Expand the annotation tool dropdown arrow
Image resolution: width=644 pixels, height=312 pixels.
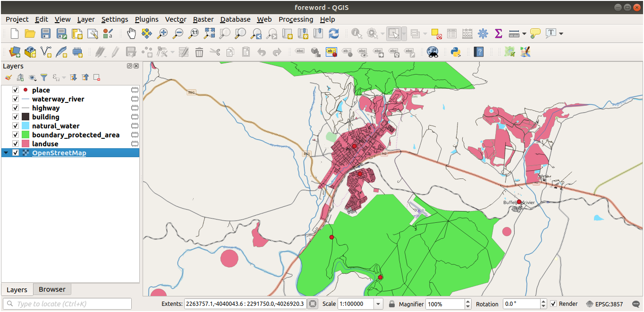point(560,34)
